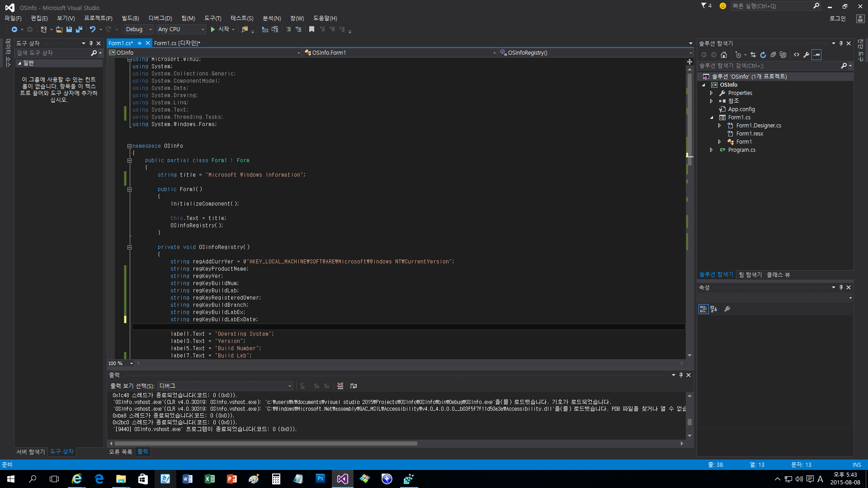Click the Home icon in Solution Explorer
Viewport: 868px width, 488px height.
coord(724,55)
